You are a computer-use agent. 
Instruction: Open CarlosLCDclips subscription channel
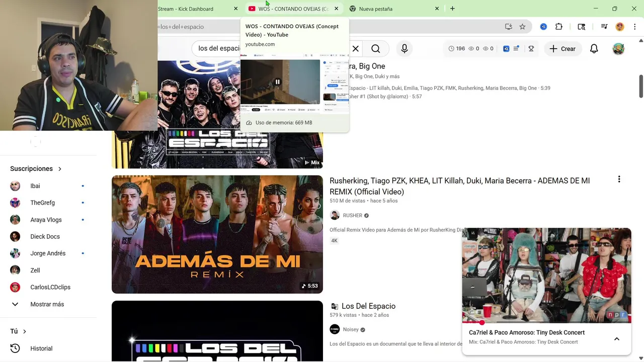pos(48,287)
